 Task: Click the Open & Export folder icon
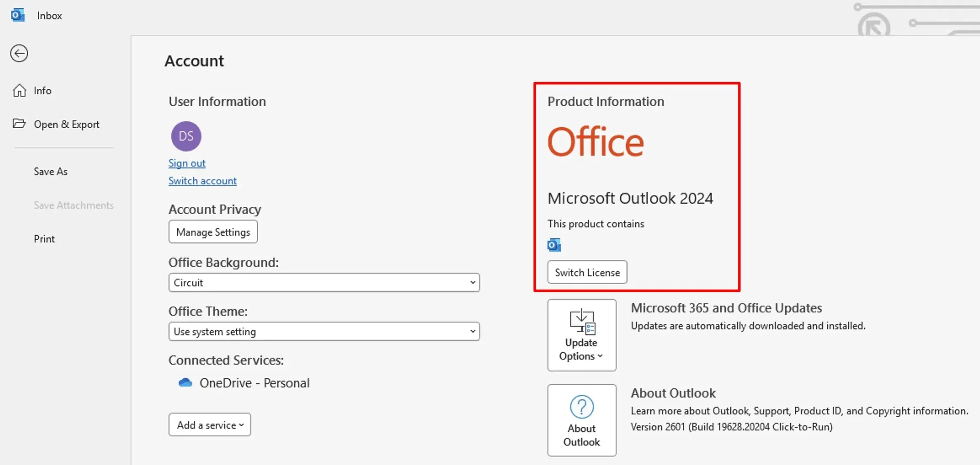click(19, 124)
